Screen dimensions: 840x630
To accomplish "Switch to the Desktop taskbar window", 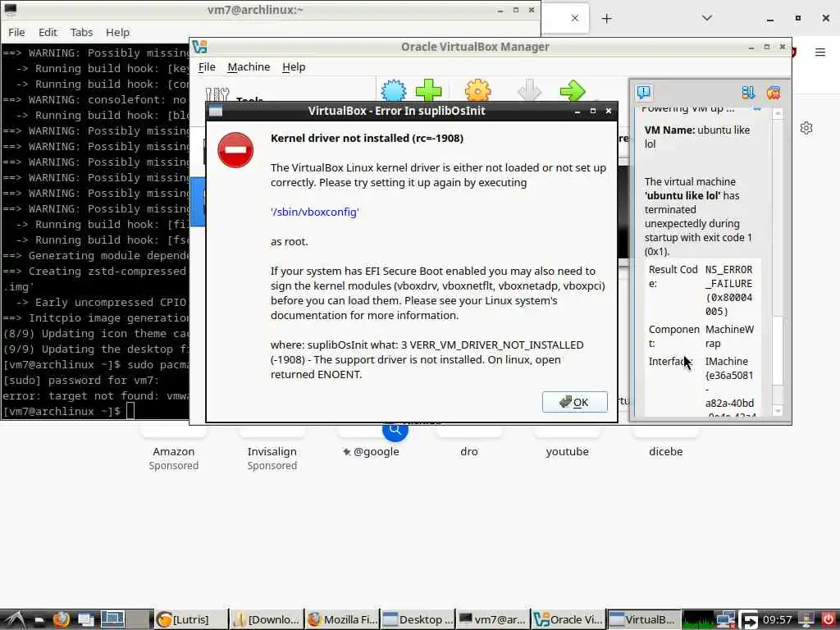I will tap(418, 620).
